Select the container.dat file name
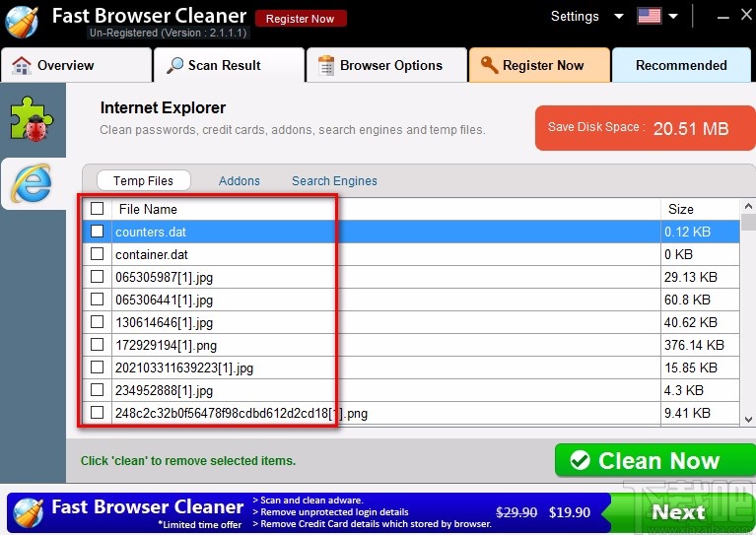The height and width of the screenshot is (535, 756). (x=152, y=254)
